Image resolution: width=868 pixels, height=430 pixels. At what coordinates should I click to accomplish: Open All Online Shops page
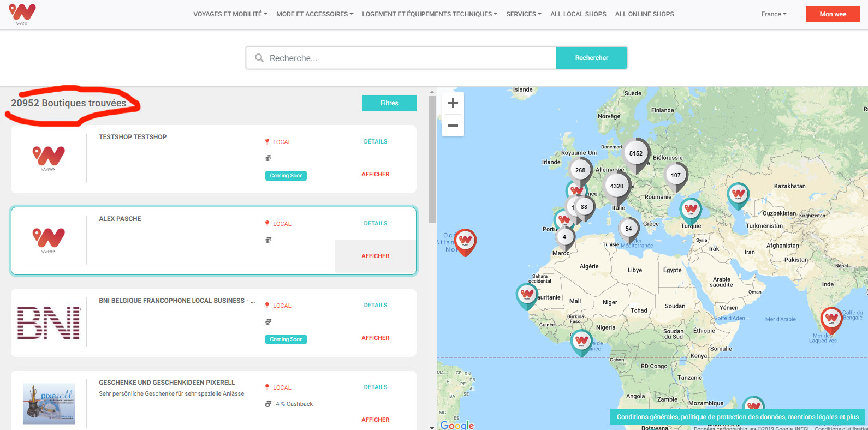[x=644, y=14]
